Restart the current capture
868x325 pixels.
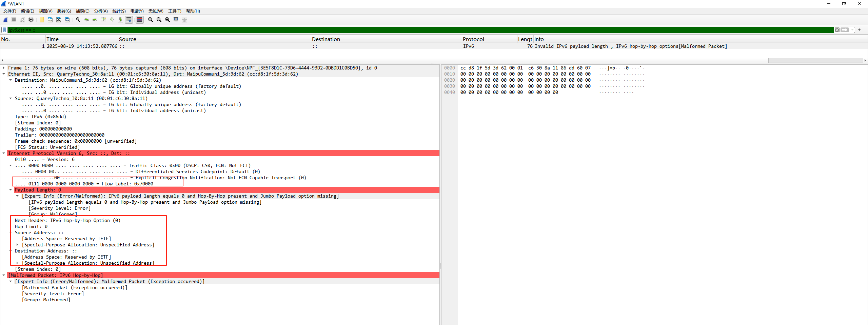tap(22, 20)
